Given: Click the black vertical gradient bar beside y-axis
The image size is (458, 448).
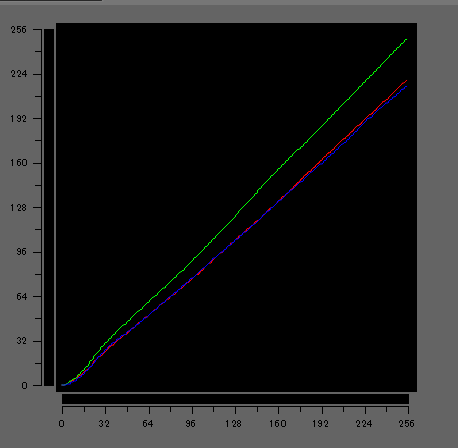Looking at the screenshot, I should click(x=49, y=207).
